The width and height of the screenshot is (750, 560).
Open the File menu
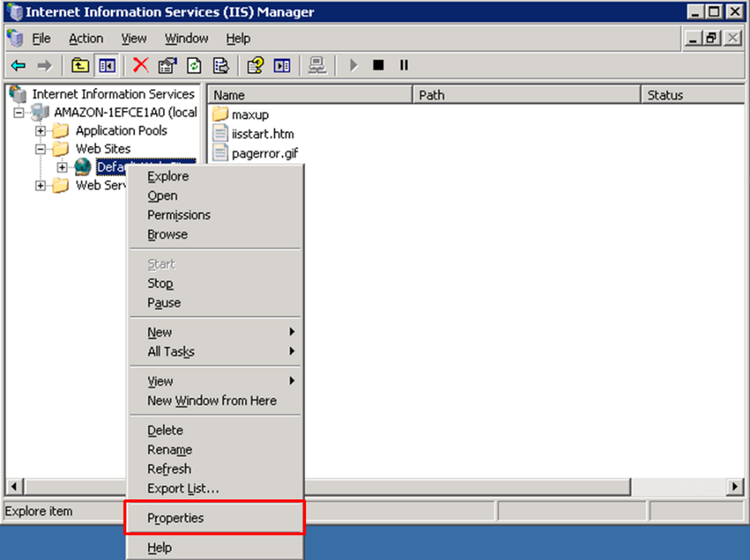41,38
